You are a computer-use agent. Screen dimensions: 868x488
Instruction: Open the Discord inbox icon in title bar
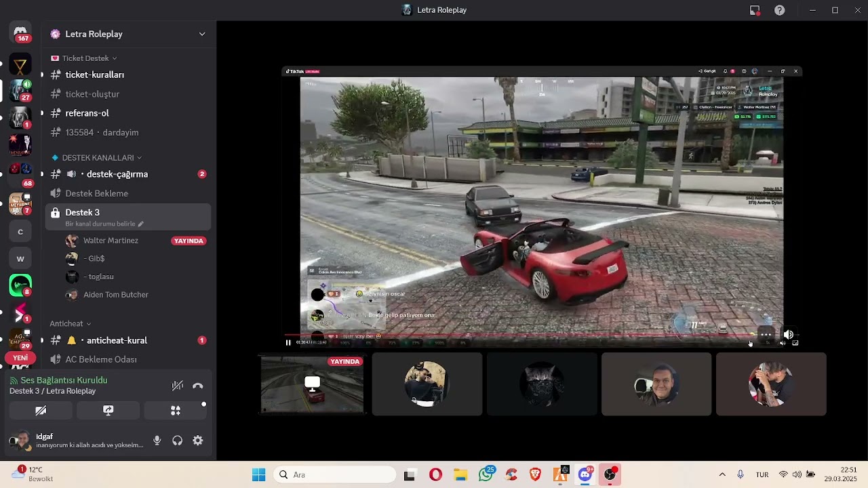coord(755,10)
